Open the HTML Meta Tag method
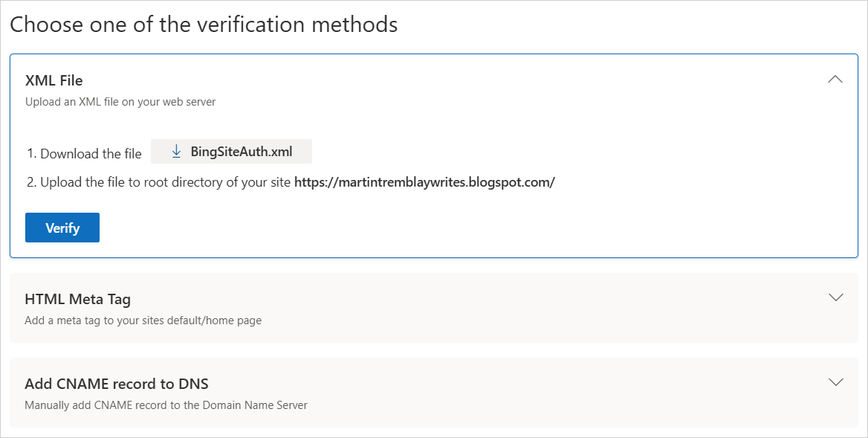Image resolution: width=868 pixels, height=438 pixels. coord(78,300)
